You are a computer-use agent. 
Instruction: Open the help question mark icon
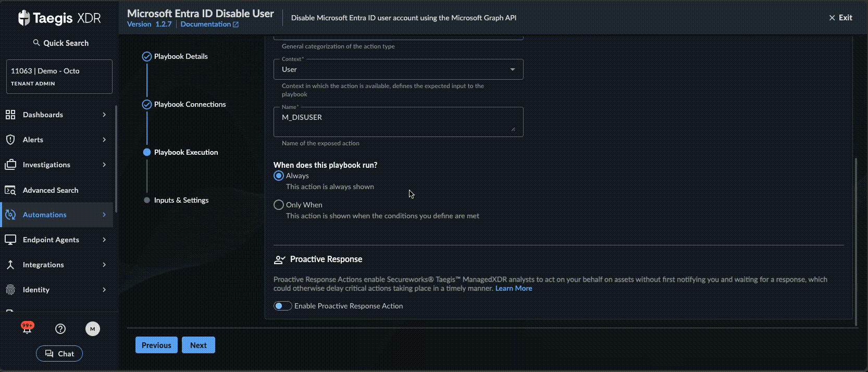pos(60,329)
